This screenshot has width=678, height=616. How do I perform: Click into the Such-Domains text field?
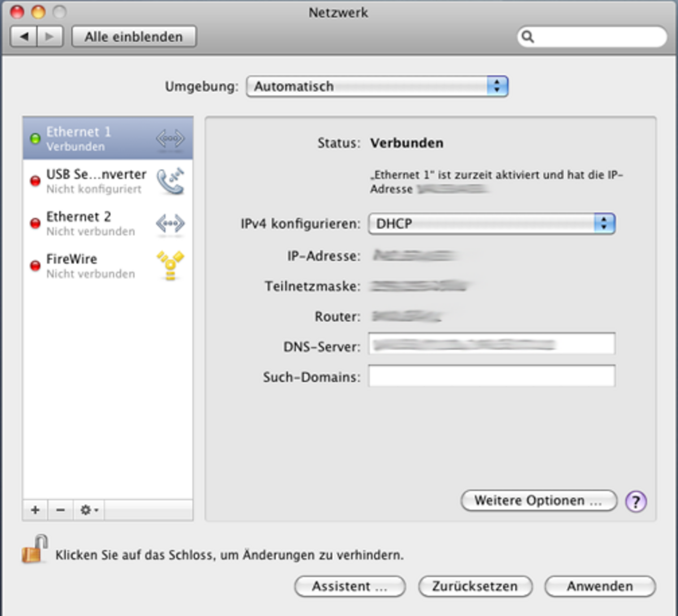pyautogui.click(x=491, y=376)
